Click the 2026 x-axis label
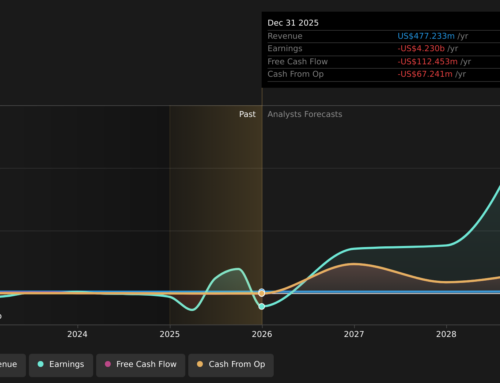 [262, 334]
